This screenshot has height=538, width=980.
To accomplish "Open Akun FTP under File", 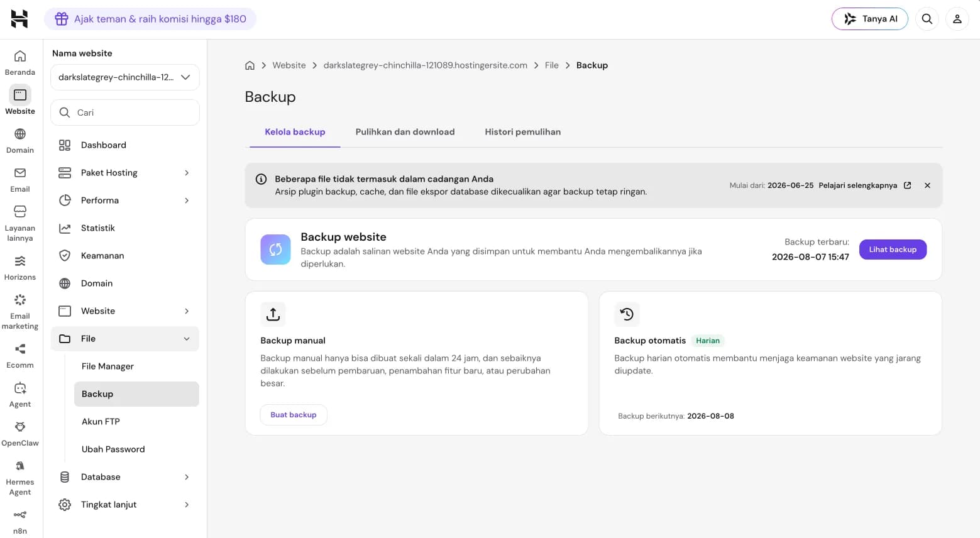I will [136, 422].
